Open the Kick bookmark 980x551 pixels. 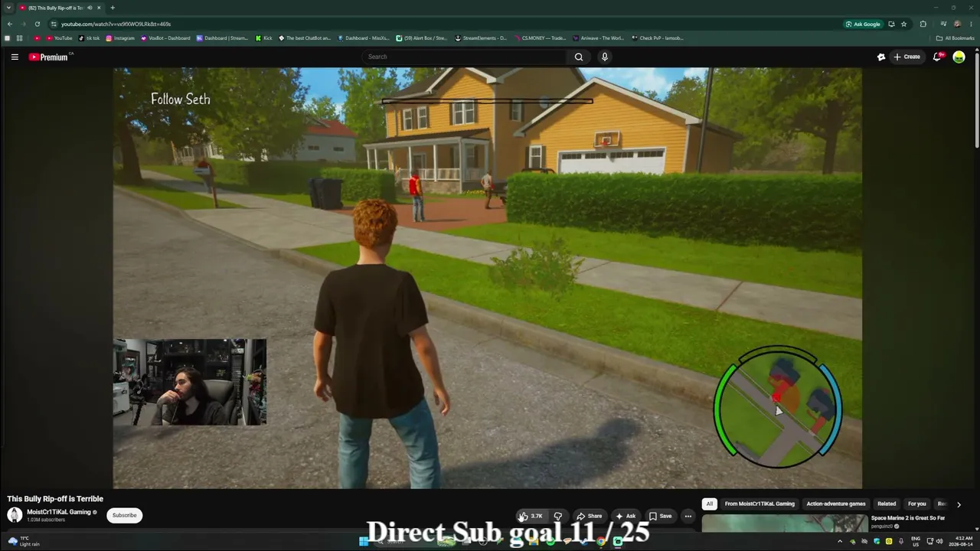pyautogui.click(x=264, y=38)
